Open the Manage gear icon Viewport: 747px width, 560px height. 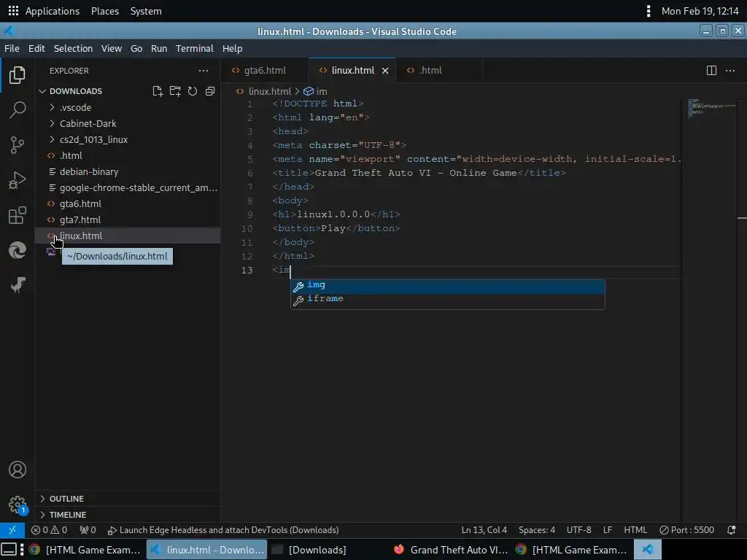point(18,505)
